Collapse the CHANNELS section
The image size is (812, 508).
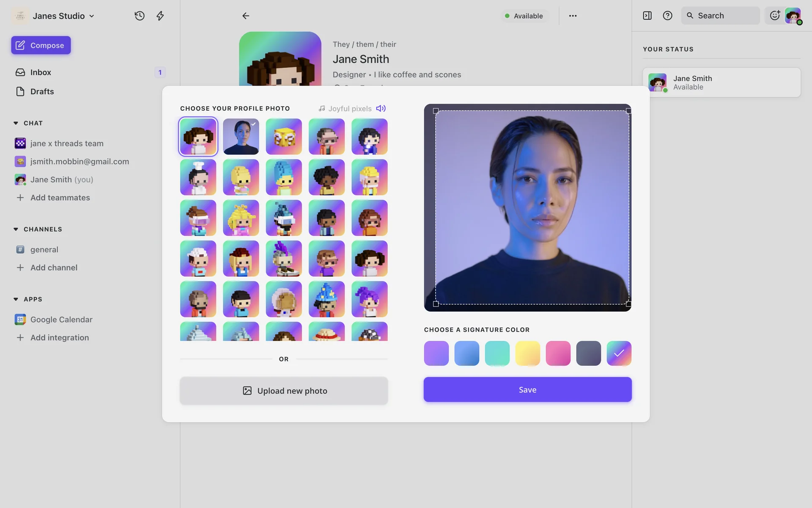(x=16, y=229)
